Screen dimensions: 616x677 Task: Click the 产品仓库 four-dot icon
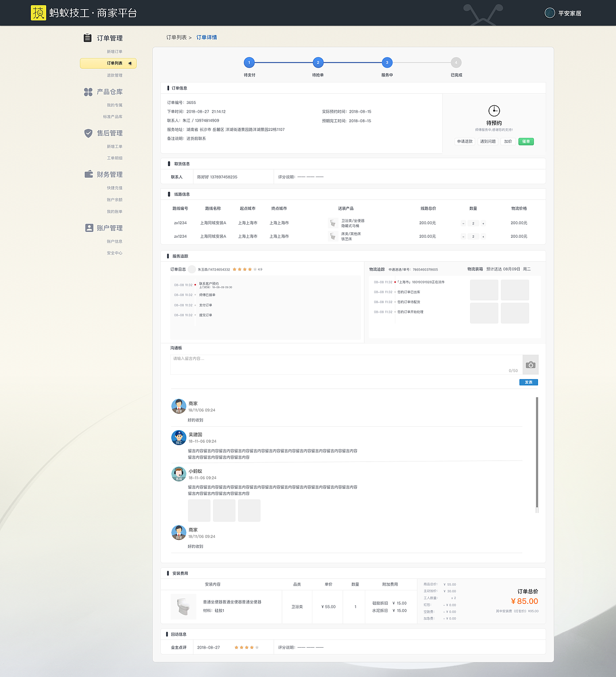point(88,92)
